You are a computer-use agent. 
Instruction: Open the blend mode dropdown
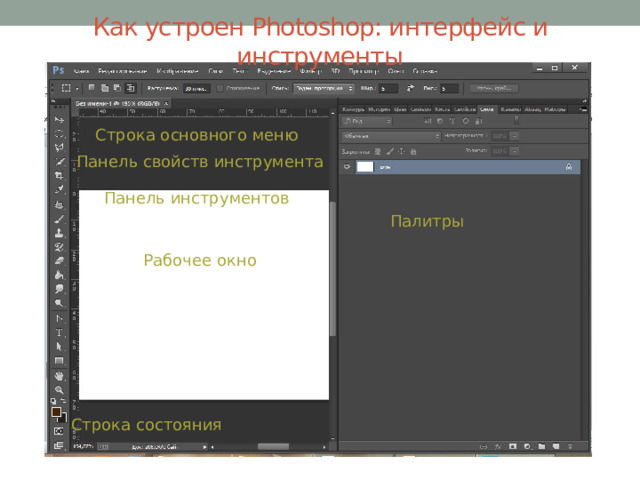pyautogui.click(x=391, y=136)
